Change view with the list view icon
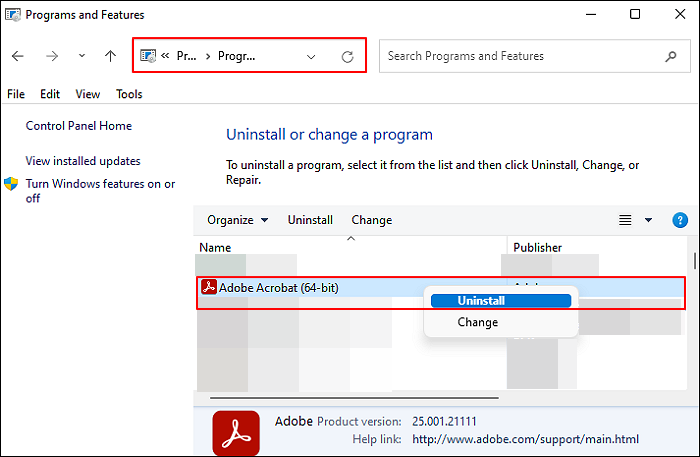Image resolution: width=700 pixels, height=457 pixels. tap(625, 220)
